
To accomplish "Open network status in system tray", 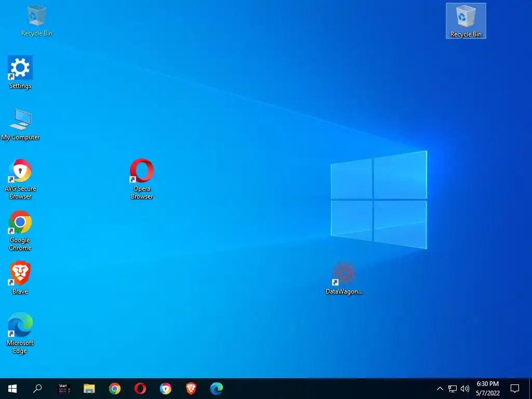I will [x=453, y=389].
